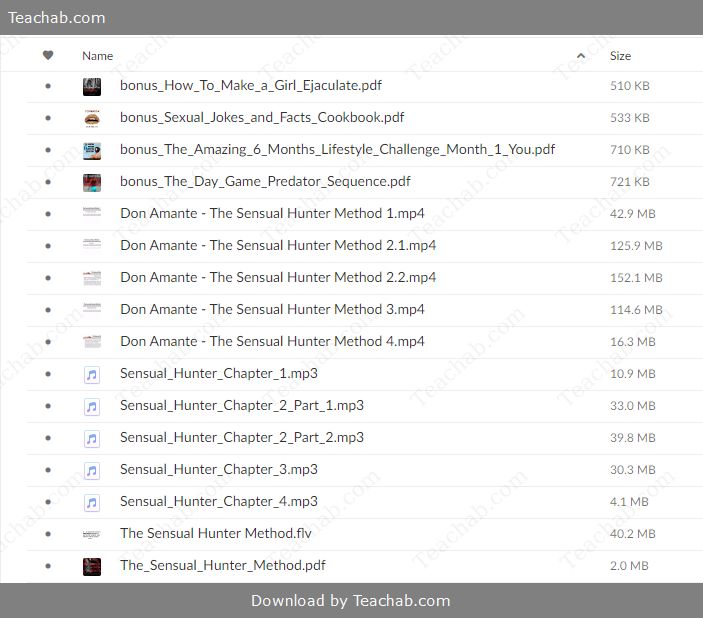Select the music note icon for Sensual_Hunter_Chapter_4.mp3
Screen dimensions: 703x618
pyautogui.click(x=91, y=502)
